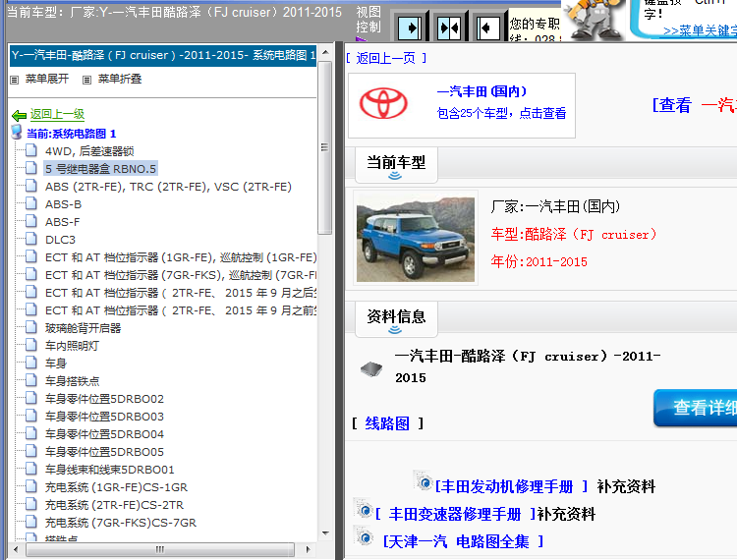Click 菜单折叠 to collapse all menus
This screenshot has width=737, height=560.
tap(119, 79)
